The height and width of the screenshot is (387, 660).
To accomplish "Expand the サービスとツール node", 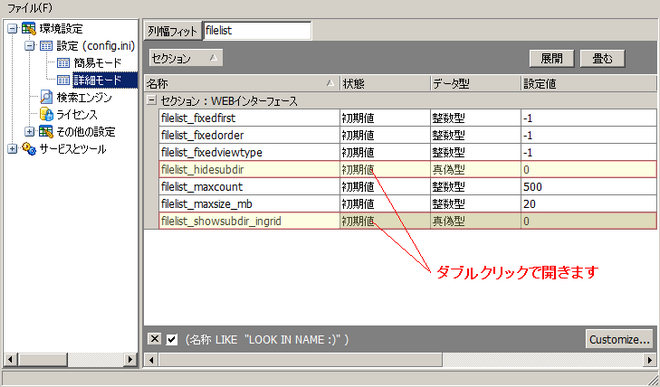I will (12, 149).
